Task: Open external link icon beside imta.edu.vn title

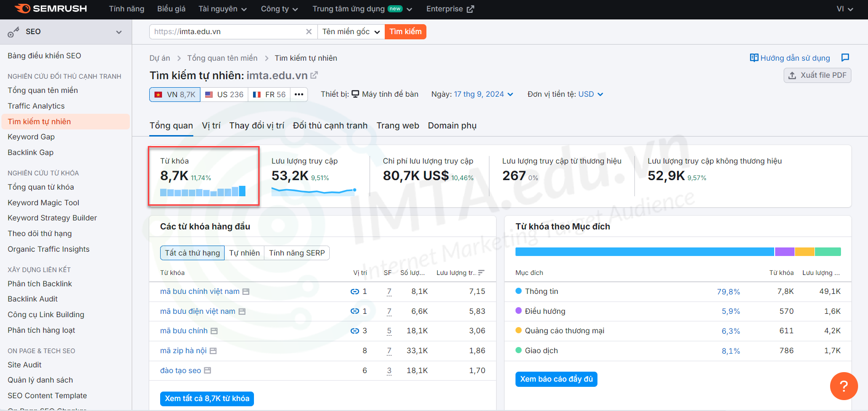Action: [314, 75]
